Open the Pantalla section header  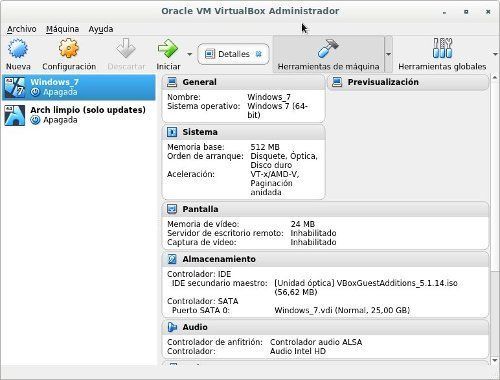tap(325, 209)
